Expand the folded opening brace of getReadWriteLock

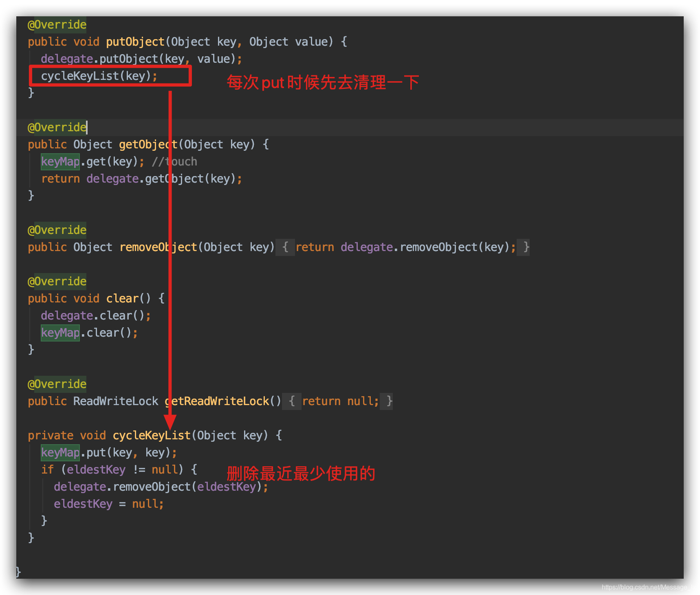(x=292, y=401)
